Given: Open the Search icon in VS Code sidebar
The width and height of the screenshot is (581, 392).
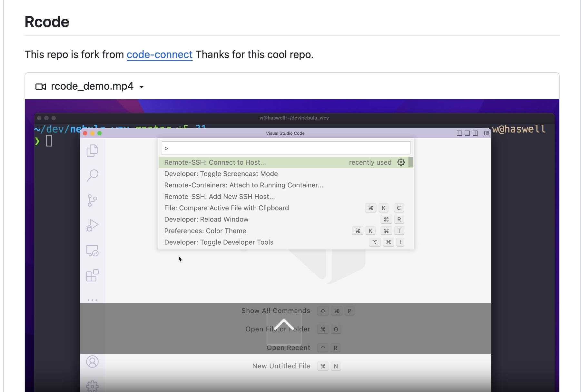Looking at the screenshot, I should (x=92, y=175).
